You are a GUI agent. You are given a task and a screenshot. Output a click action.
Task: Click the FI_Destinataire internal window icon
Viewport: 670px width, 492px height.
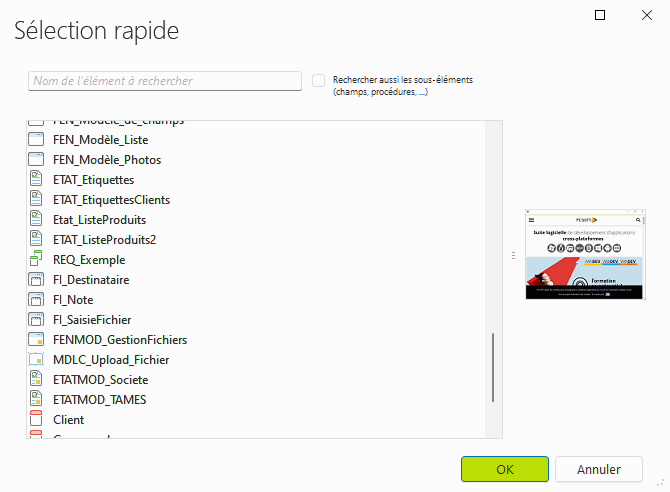(36, 280)
